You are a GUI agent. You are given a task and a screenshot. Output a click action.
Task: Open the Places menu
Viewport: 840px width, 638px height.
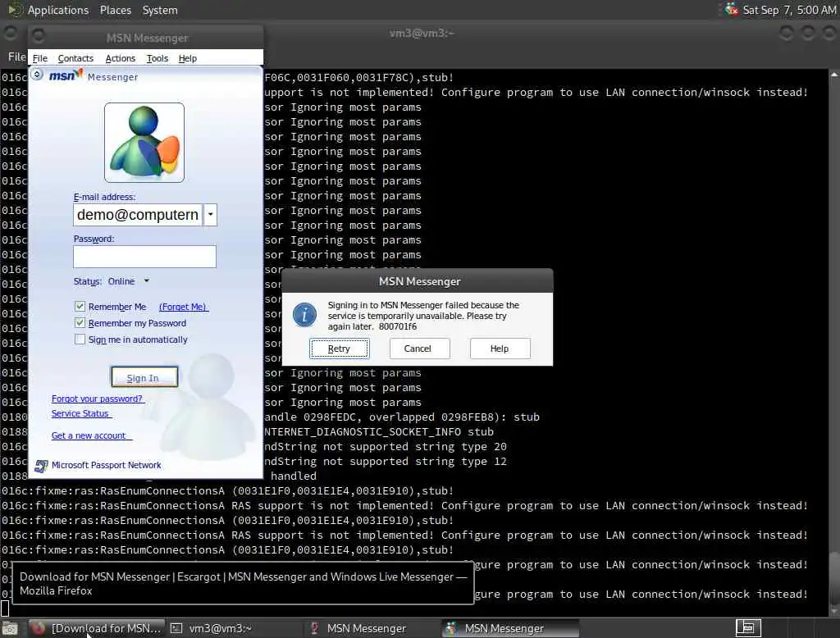115,10
